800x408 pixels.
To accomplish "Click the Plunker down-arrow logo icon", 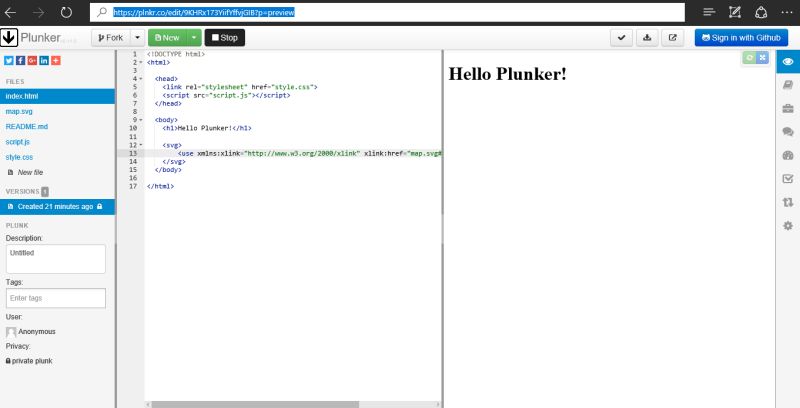I will (x=9, y=38).
